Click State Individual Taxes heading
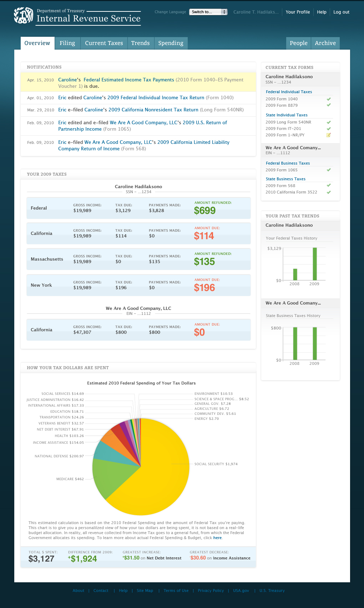The width and height of the screenshot is (364, 608). point(287,115)
